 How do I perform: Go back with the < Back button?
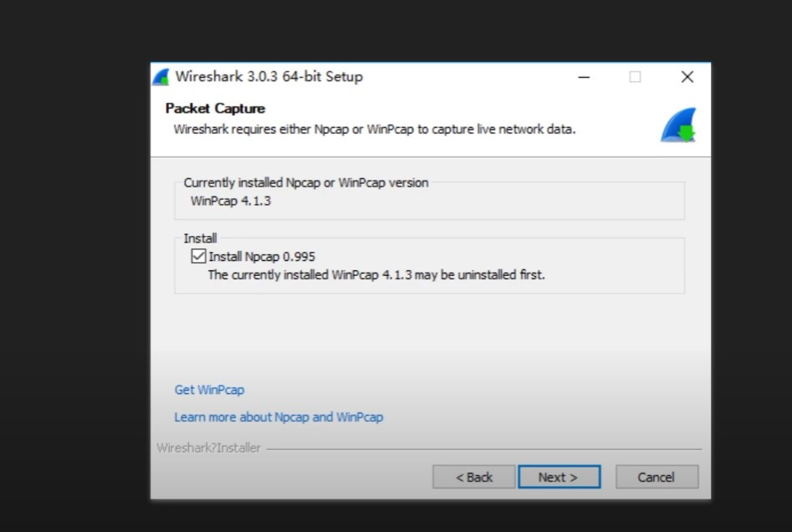pos(474,477)
